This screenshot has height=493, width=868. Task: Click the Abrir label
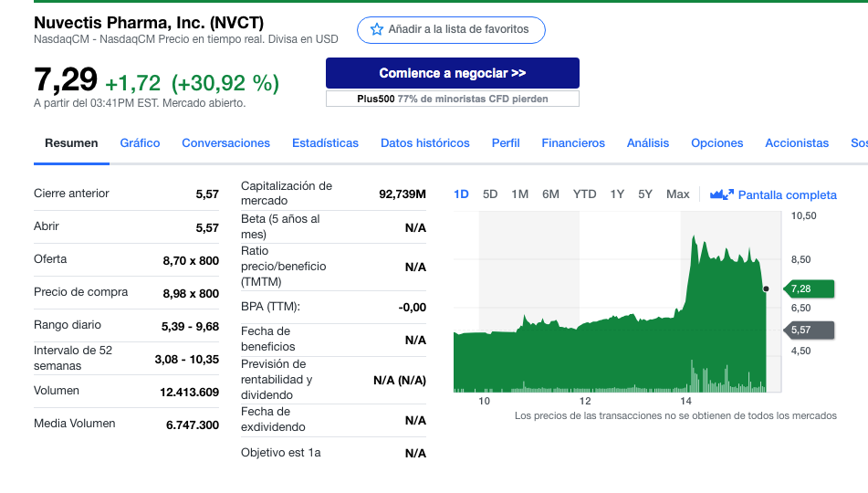(x=47, y=226)
